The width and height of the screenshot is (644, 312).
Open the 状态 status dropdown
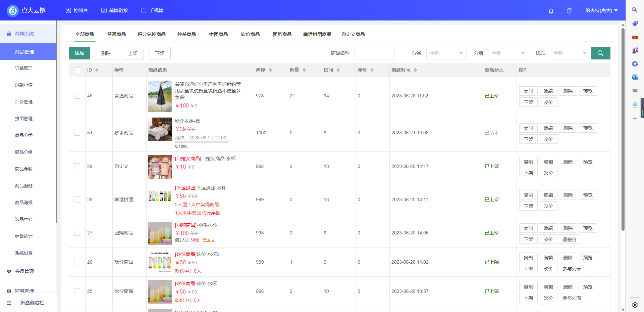570,53
